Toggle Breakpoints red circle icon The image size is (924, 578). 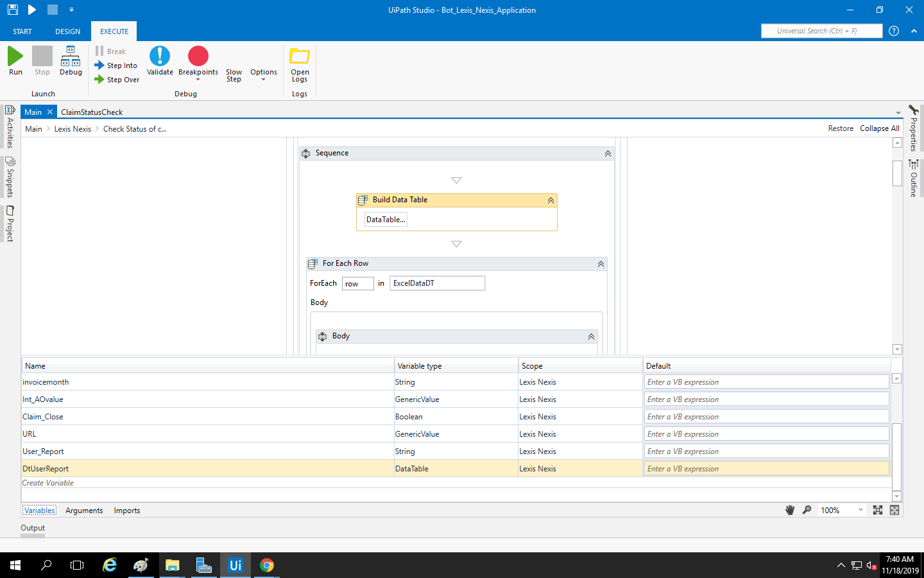[198, 57]
